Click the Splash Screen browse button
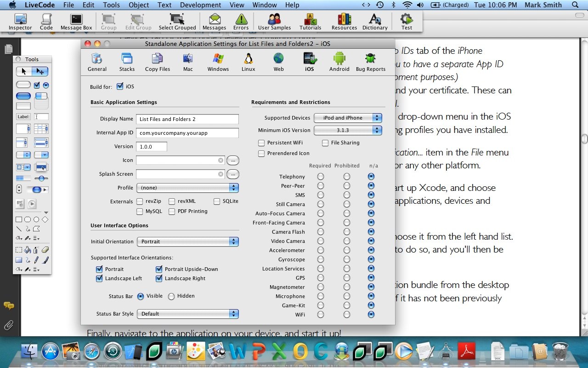The width and height of the screenshot is (588, 368). (x=233, y=174)
